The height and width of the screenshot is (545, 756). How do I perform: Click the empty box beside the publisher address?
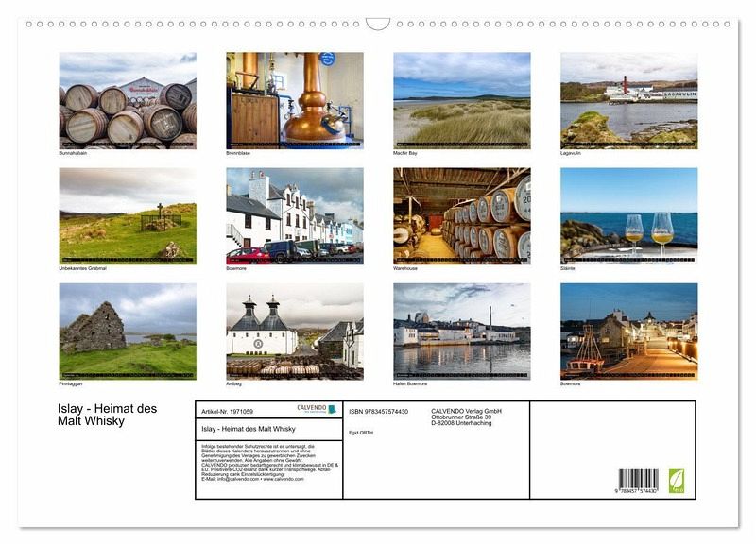point(612,450)
